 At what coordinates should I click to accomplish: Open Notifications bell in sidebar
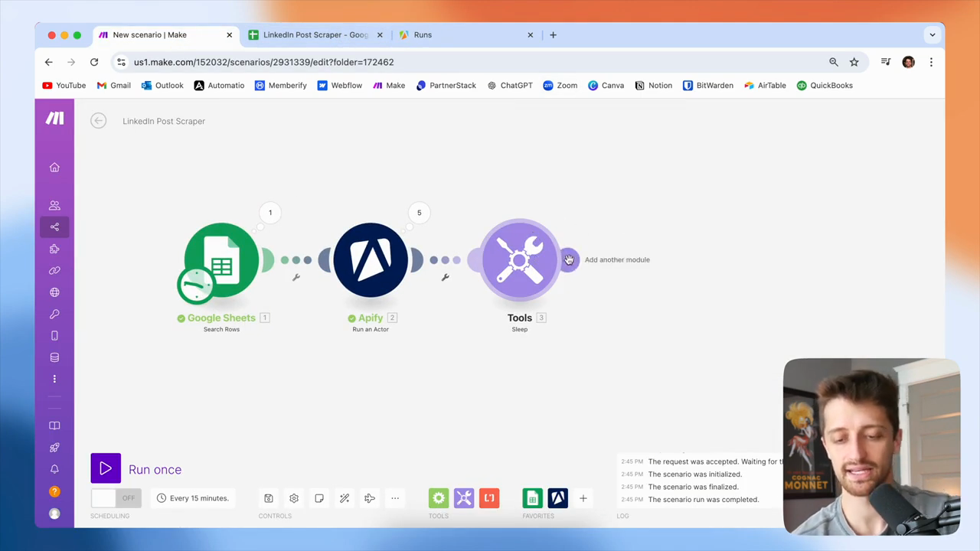tap(54, 469)
